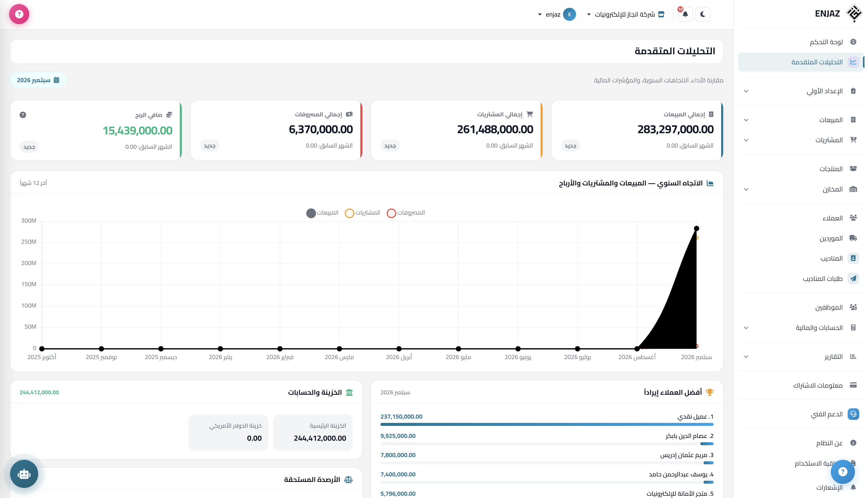Click the bank icon beside الخزينة والحسابات
This screenshot has width=868, height=498.
pyautogui.click(x=349, y=392)
